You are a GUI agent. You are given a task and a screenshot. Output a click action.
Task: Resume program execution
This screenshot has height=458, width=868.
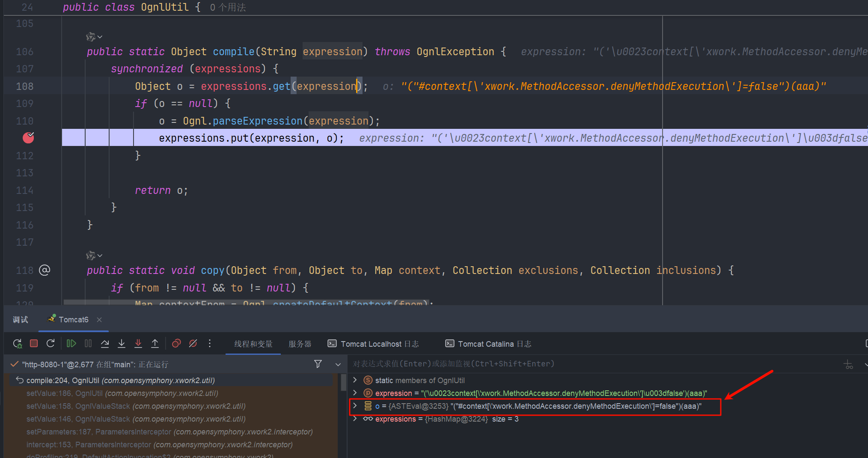pos(71,343)
